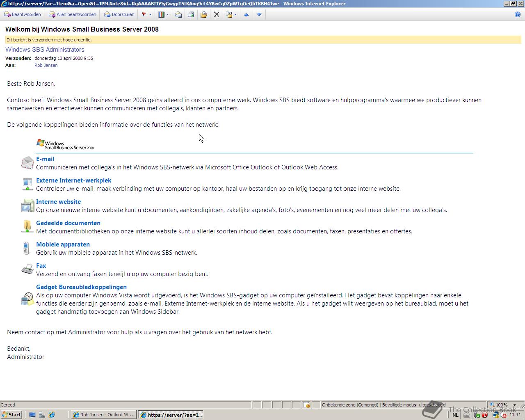Click the server management quick launch icon
The width and height of the screenshot is (525, 420).
click(42, 415)
